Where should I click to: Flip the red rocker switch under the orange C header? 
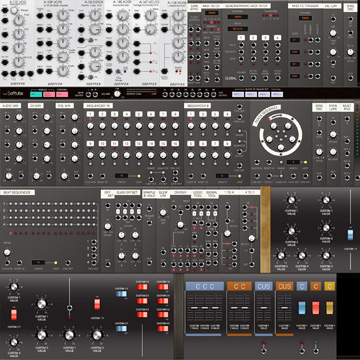click(x=316, y=308)
